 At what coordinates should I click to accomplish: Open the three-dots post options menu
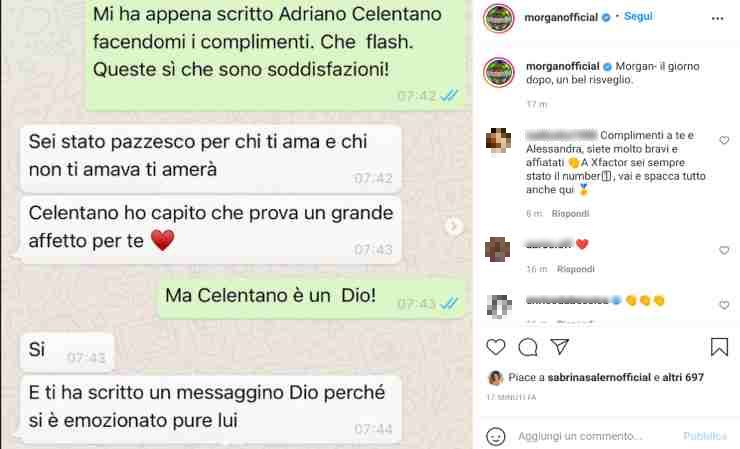(x=717, y=18)
